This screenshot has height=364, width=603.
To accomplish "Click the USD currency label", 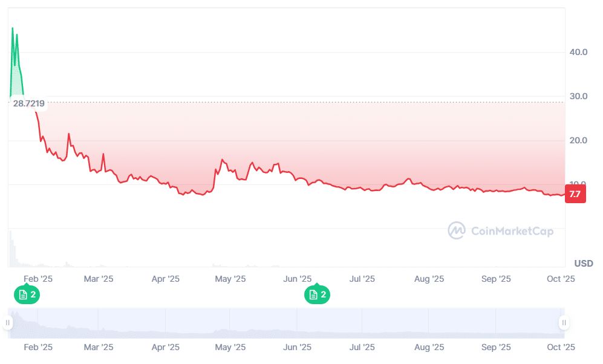I will tap(583, 263).
